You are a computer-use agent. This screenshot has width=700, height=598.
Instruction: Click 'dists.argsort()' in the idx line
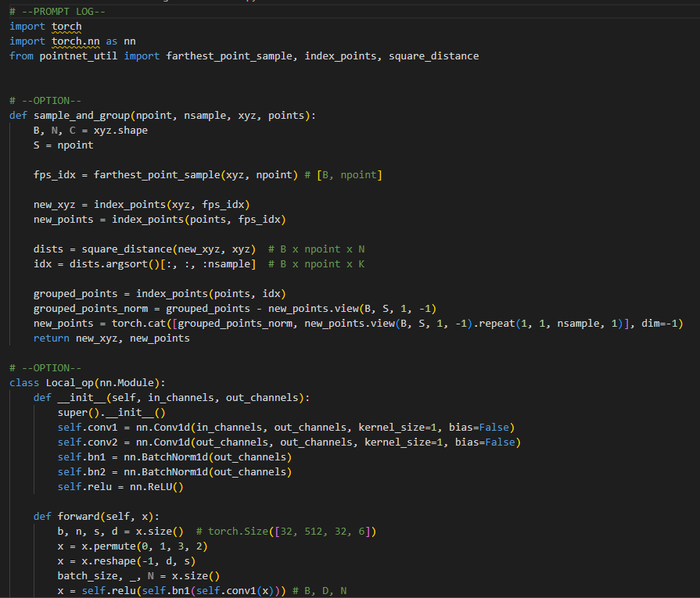pos(114,264)
